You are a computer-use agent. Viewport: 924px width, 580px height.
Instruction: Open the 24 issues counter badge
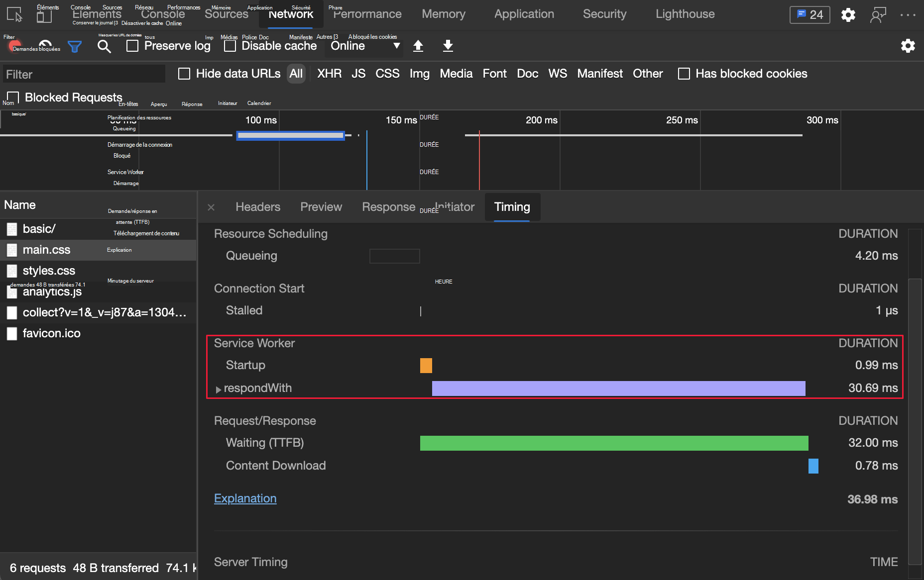(x=809, y=14)
